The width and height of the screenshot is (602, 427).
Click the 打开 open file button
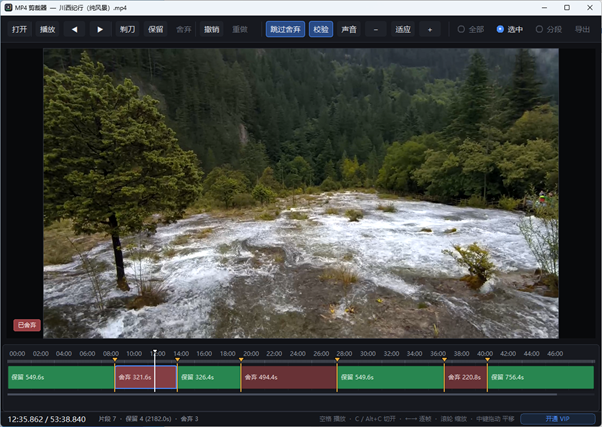click(20, 29)
